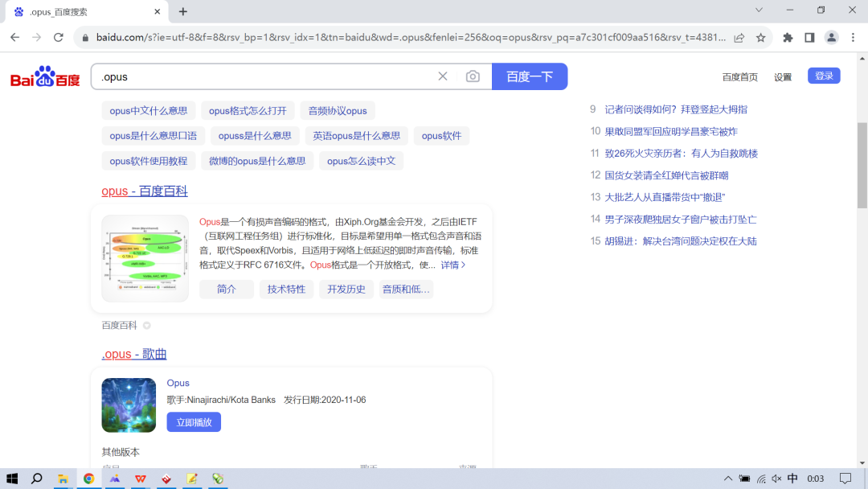Click the Wi-Fi network tray icon

tap(761, 479)
